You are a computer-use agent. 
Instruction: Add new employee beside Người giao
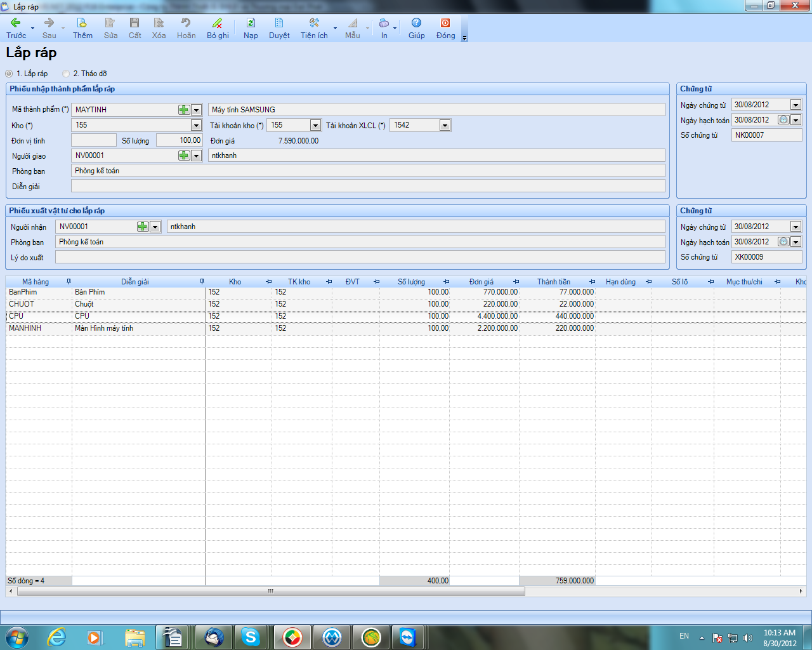tap(184, 156)
